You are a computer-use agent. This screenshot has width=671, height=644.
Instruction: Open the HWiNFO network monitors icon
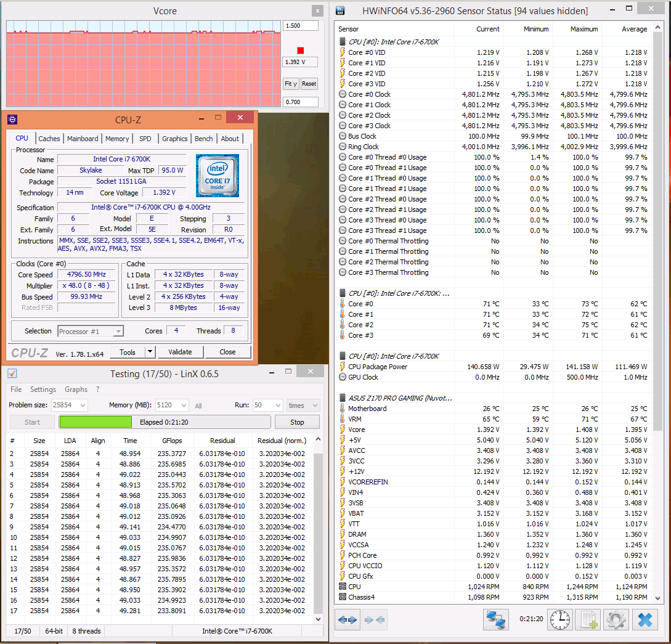coord(495,619)
